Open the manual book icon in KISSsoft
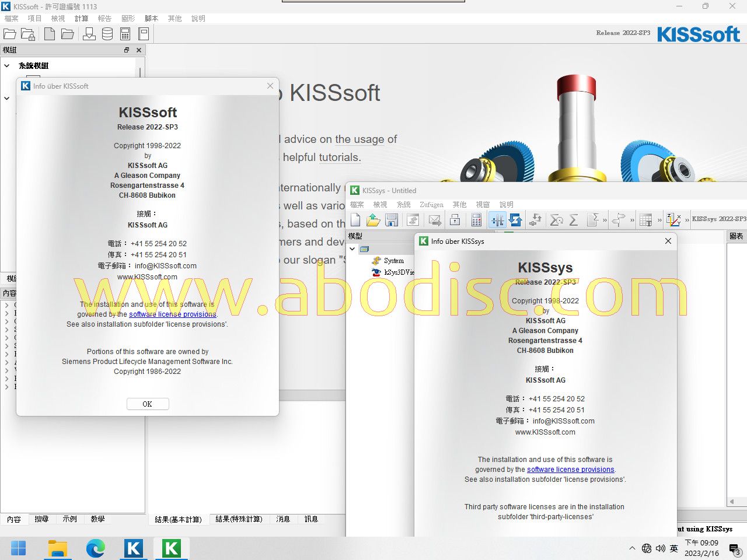Image resolution: width=747 pixels, height=560 pixels. pyautogui.click(x=144, y=34)
